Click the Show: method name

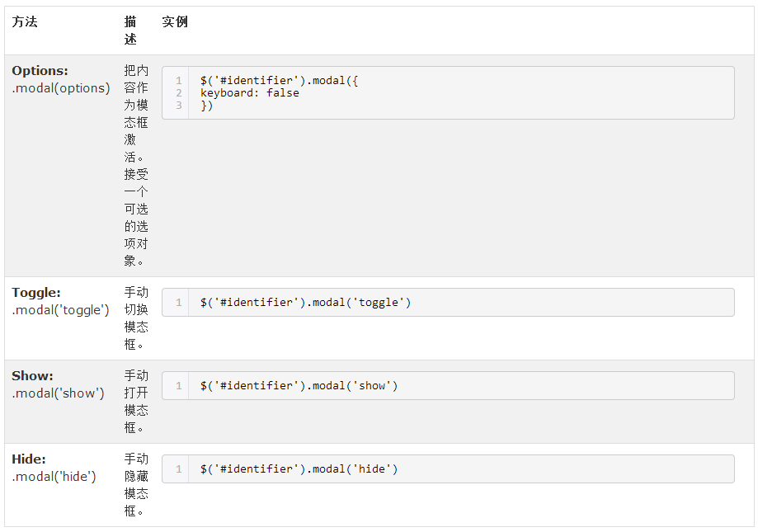click(x=32, y=376)
